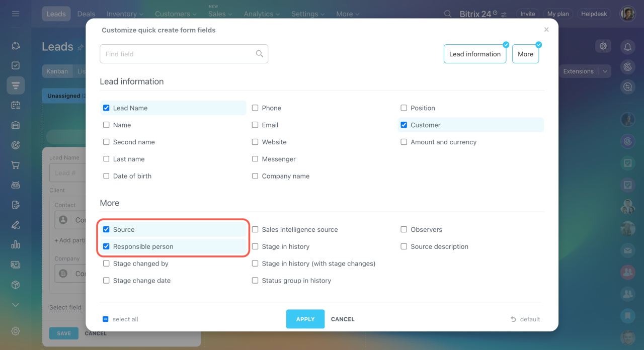644x350 pixels.
Task: Open the search magnifier in top bar
Action: [448, 14]
